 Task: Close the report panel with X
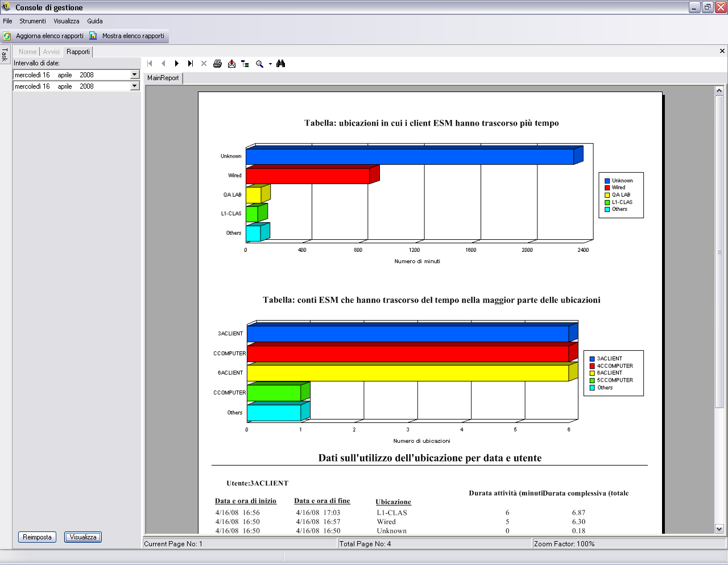click(722, 51)
